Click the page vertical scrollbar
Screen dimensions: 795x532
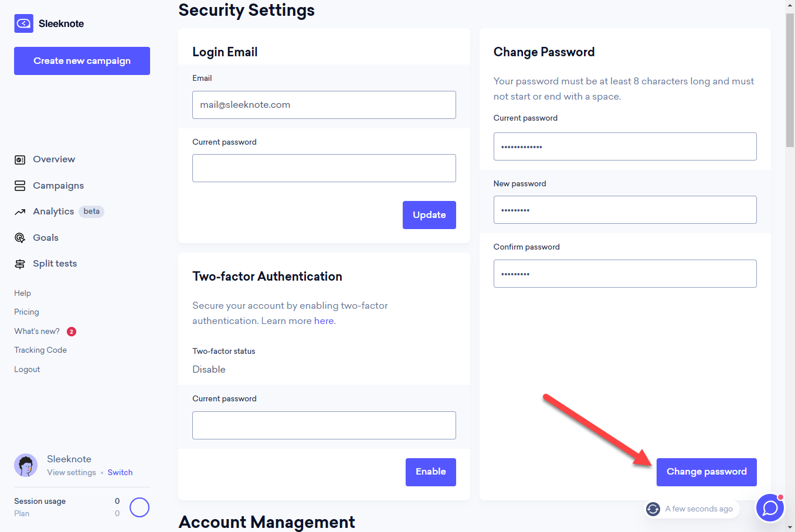tap(790, 266)
